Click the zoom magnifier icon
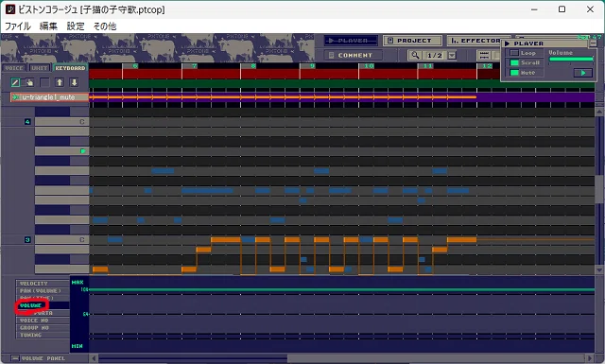Image resolution: width=605 pixels, height=364 pixels. coord(415,55)
